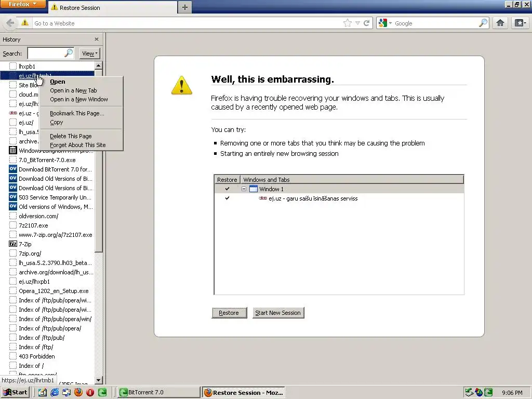Click history sidebar scroll down arrow
532x399 pixels.
(x=98, y=380)
